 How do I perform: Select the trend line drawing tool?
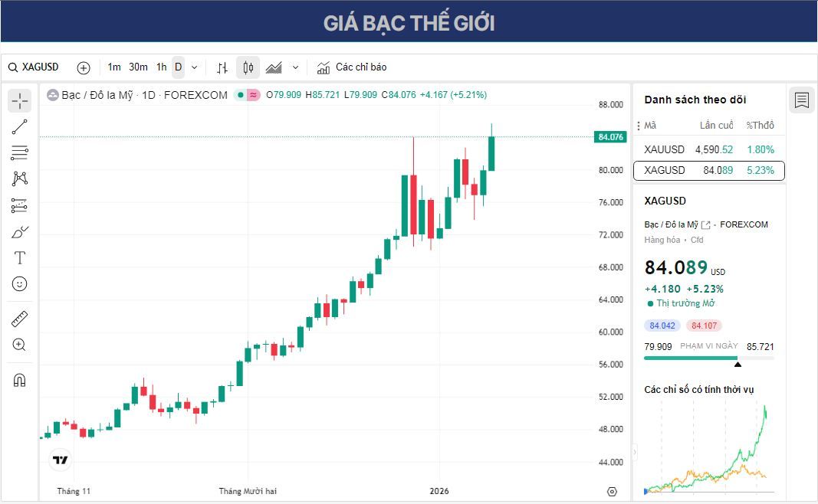20,127
